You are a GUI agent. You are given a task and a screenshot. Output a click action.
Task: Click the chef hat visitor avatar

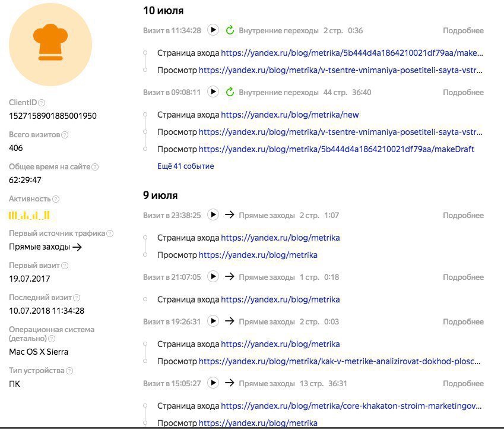tap(50, 45)
